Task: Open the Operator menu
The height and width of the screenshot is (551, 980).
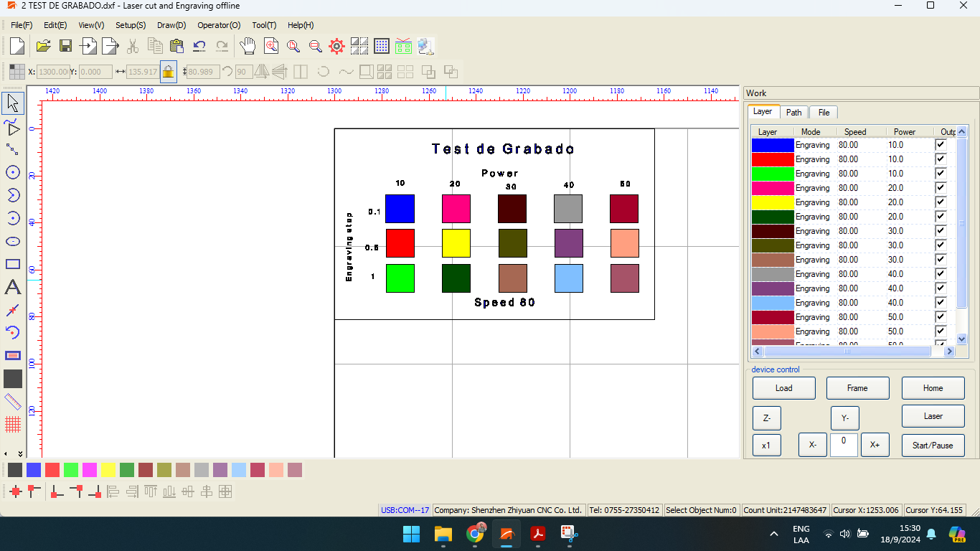Action: coord(219,25)
